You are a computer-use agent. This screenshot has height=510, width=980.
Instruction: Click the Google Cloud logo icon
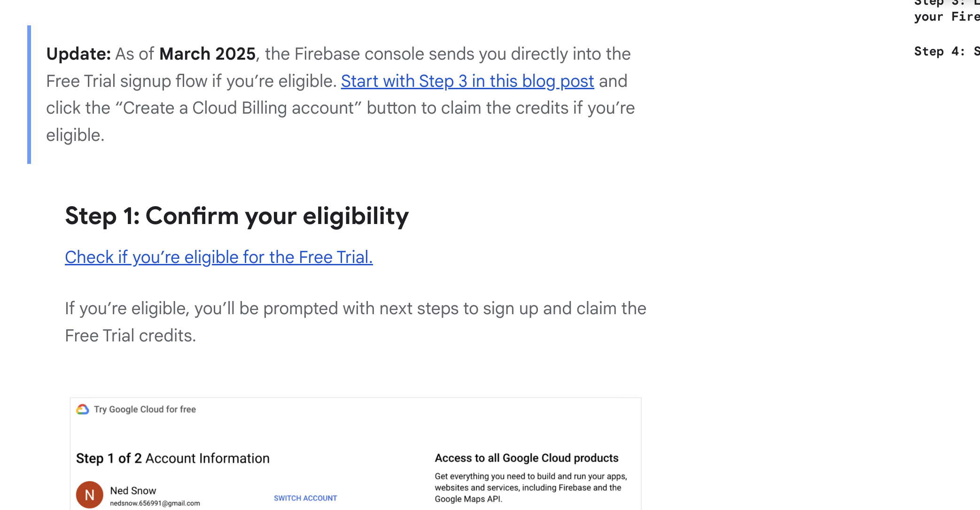(83, 410)
